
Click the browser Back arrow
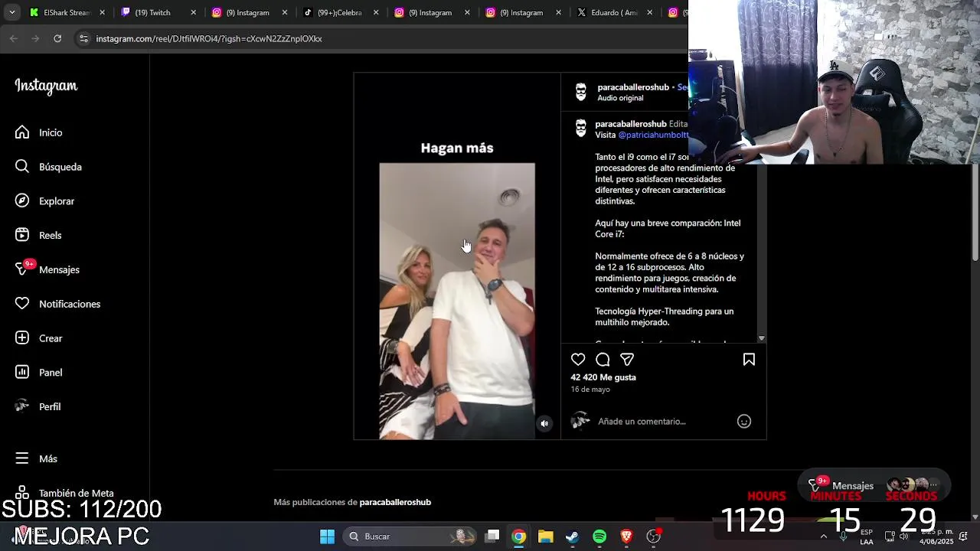(14, 38)
